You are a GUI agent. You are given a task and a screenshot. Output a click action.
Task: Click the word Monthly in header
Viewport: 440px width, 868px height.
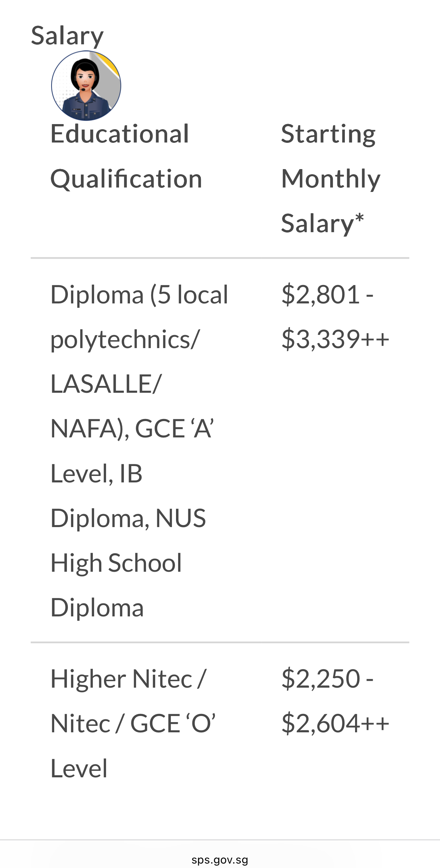[x=331, y=179]
